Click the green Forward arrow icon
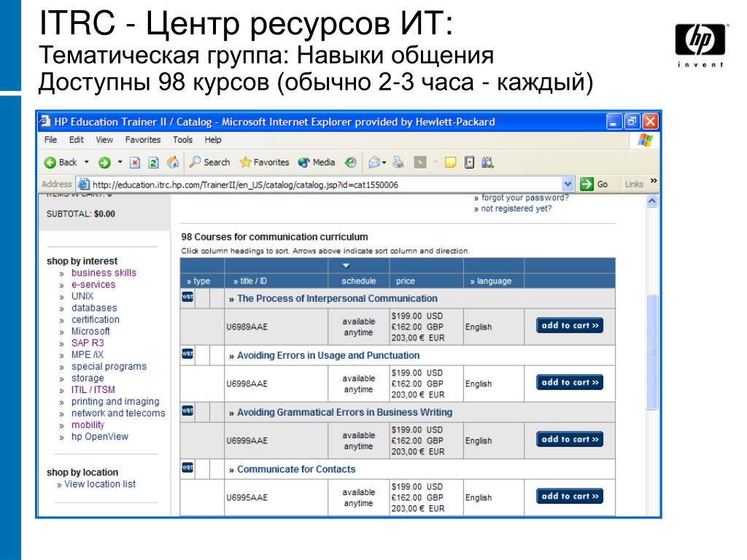This screenshot has width=747, height=560. pyautogui.click(x=104, y=163)
